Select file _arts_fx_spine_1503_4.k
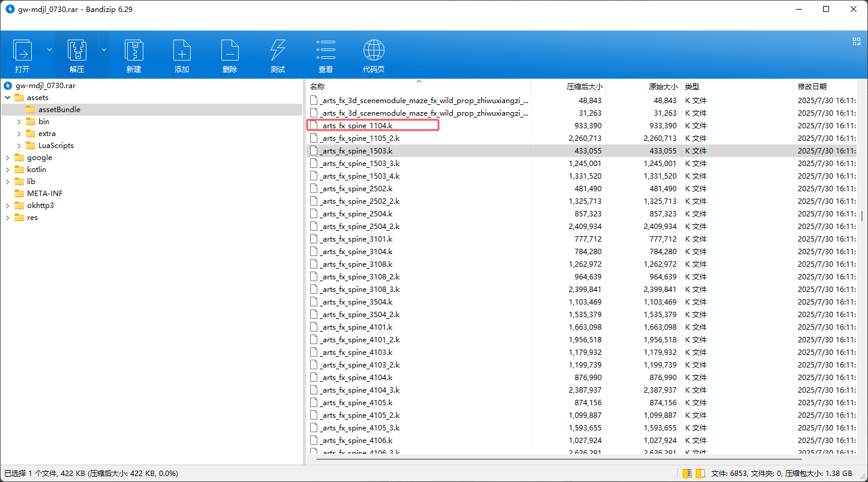Image resolution: width=868 pixels, height=482 pixels. tap(360, 176)
